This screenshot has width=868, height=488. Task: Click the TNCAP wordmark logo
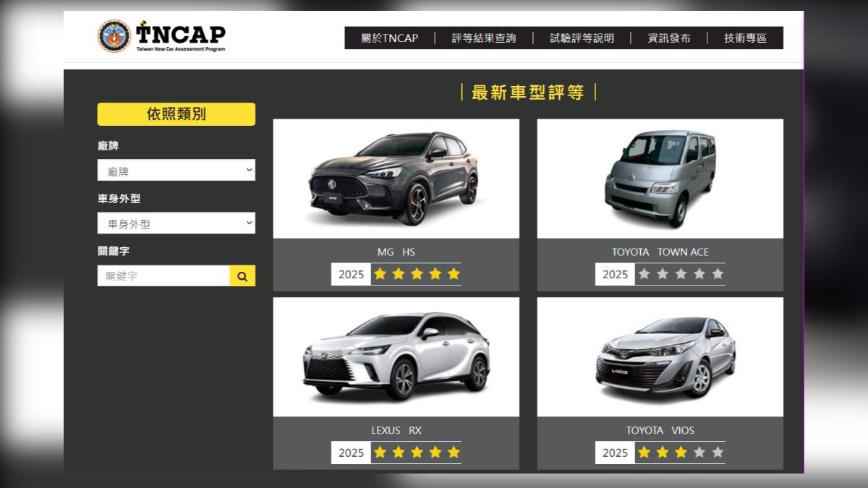pyautogui.click(x=181, y=36)
